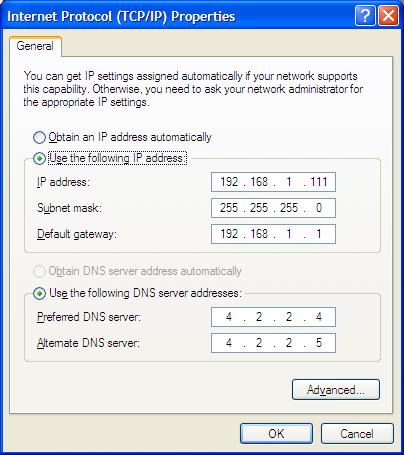Click the Default gateway input field
404x455 pixels.
coord(273,234)
